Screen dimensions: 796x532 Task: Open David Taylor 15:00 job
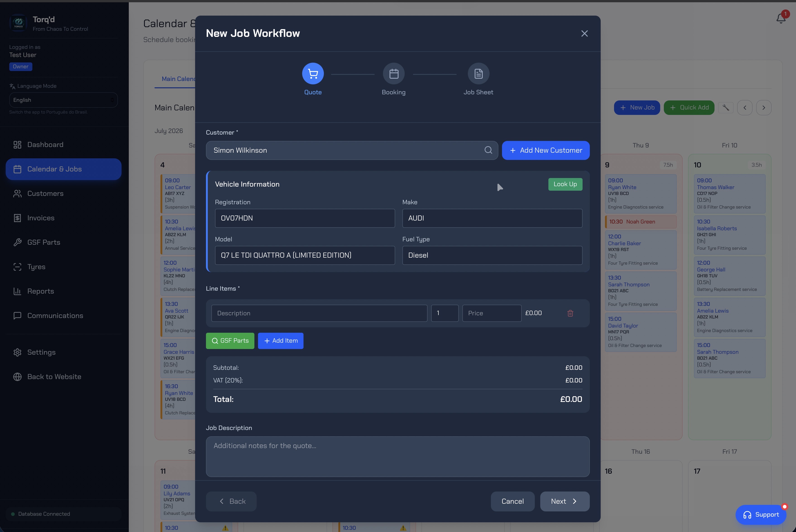point(641,332)
